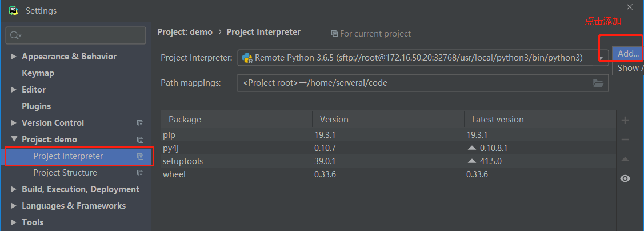Sort packages by the Latest version column
This screenshot has width=644, height=231.
[x=497, y=120]
